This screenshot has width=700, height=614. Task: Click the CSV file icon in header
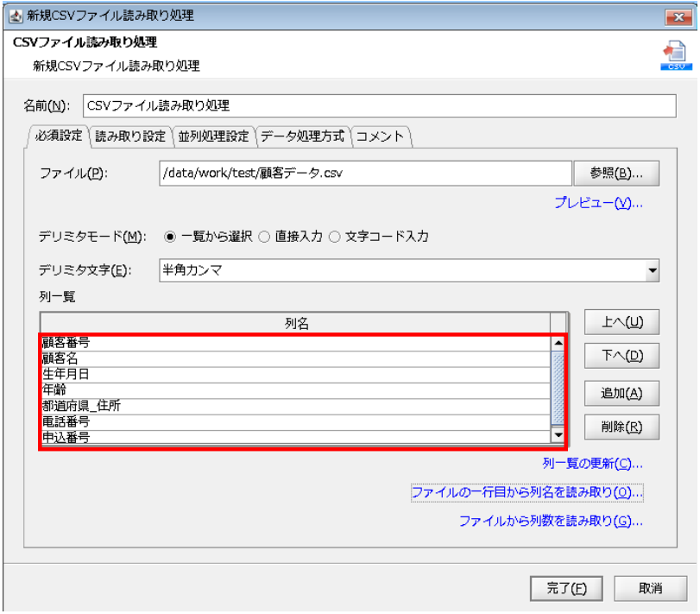click(672, 54)
